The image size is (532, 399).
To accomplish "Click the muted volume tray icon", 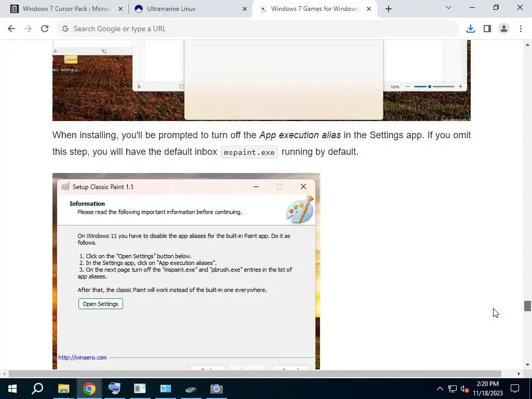I will [464, 389].
